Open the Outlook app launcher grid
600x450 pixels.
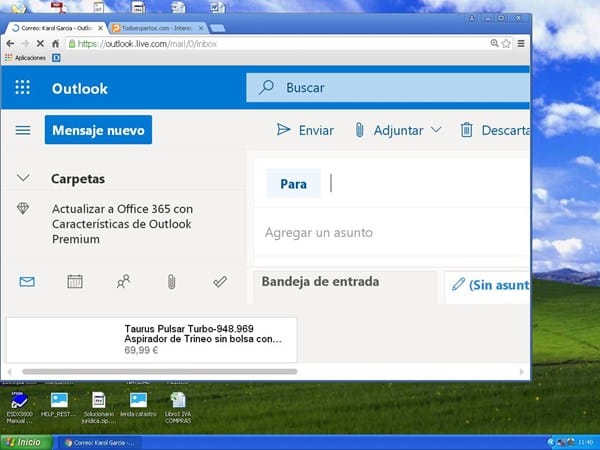point(23,88)
